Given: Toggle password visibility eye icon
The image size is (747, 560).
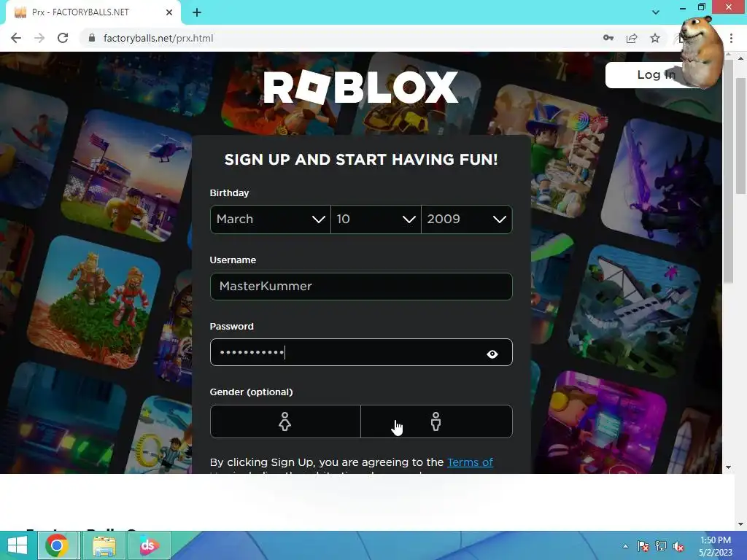Looking at the screenshot, I should click(x=492, y=354).
